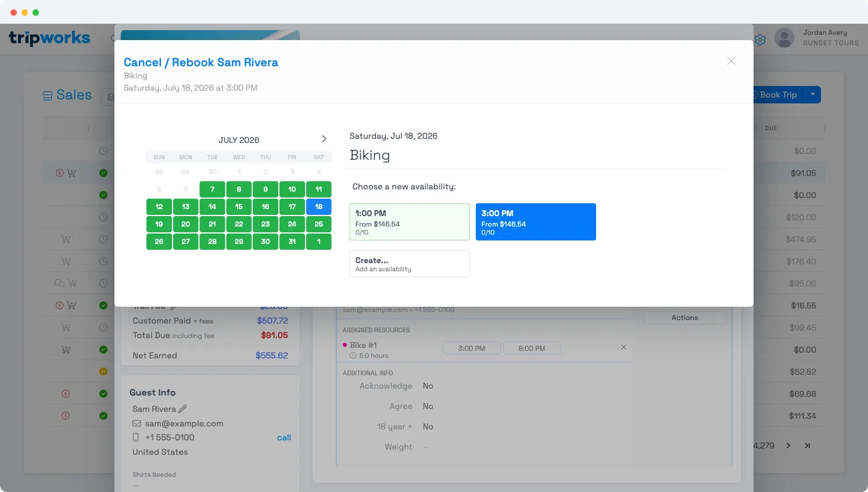The image size is (868, 492).
Task: Pick July 27 on the calendar
Action: [x=186, y=242]
